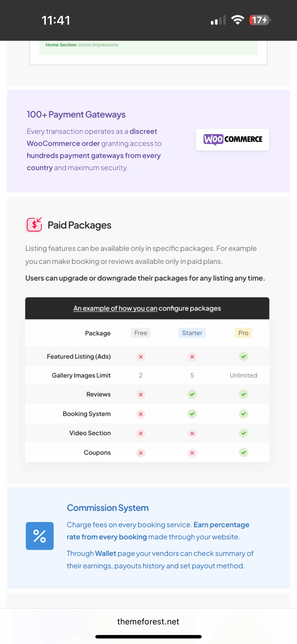Tap green check for Pro Coupons
Viewport: 297px width, 644px height.
click(x=244, y=452)
